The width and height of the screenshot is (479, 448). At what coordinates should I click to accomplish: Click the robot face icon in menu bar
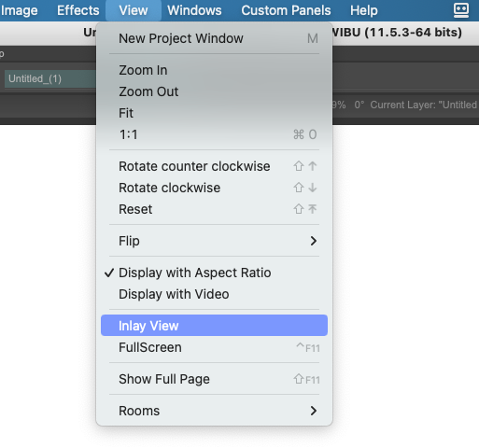461,10
